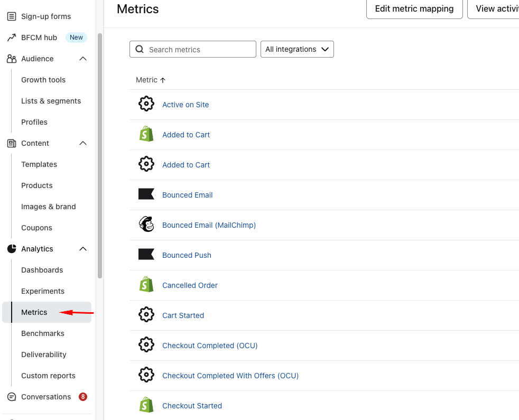Open Dashboards page
The width and height of the screenshot is (519, 420).
coord(42,270)
